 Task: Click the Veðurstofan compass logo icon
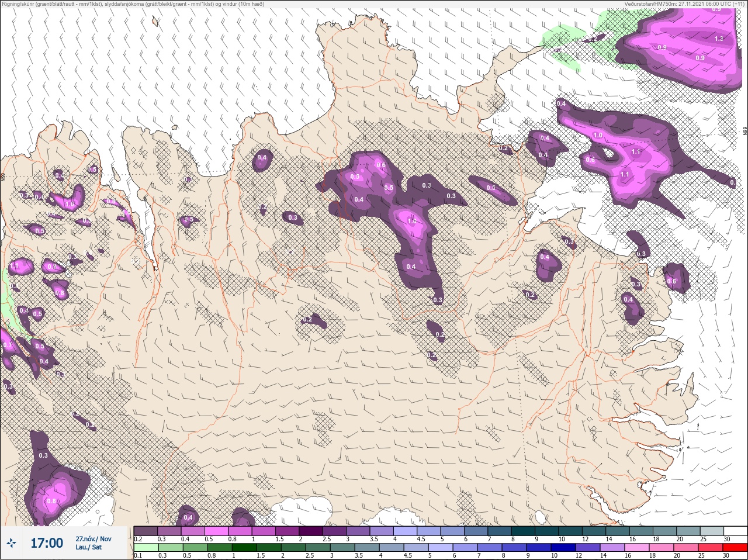coord(11,543)
